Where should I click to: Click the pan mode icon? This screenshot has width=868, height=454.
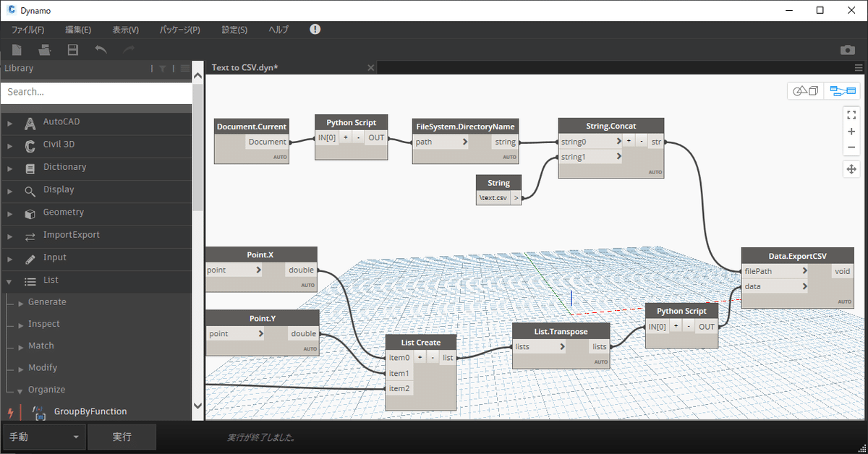pos(851,169)
